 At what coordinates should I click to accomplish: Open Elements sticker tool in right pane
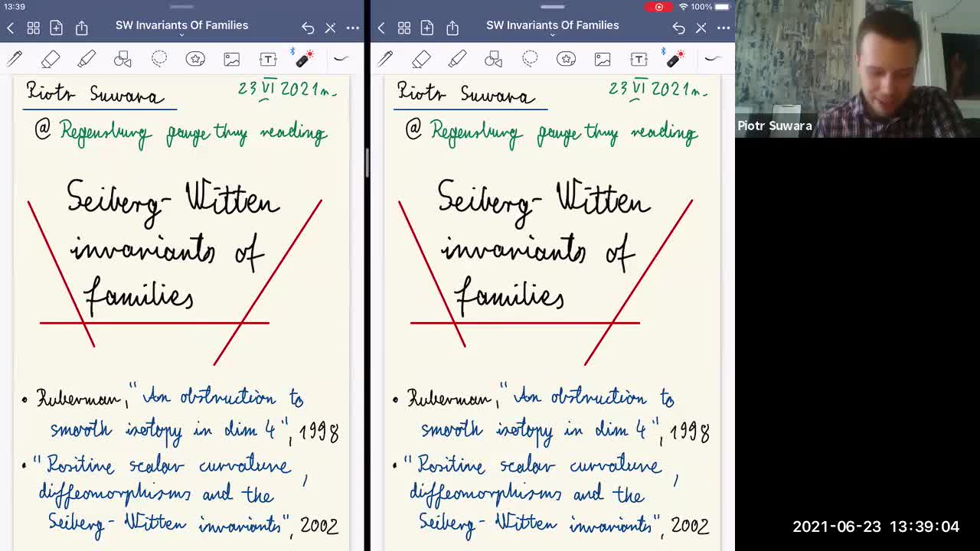pyautogui.click(x=566, y=59)
